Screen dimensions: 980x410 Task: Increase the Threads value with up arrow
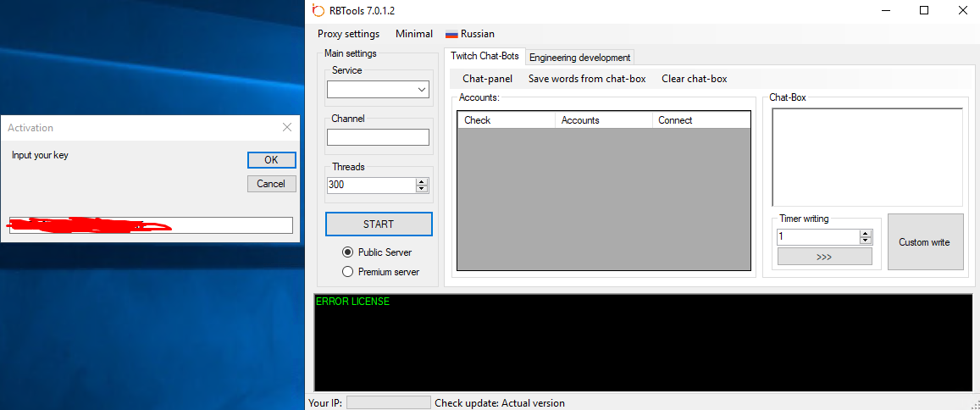click(422, 181)
